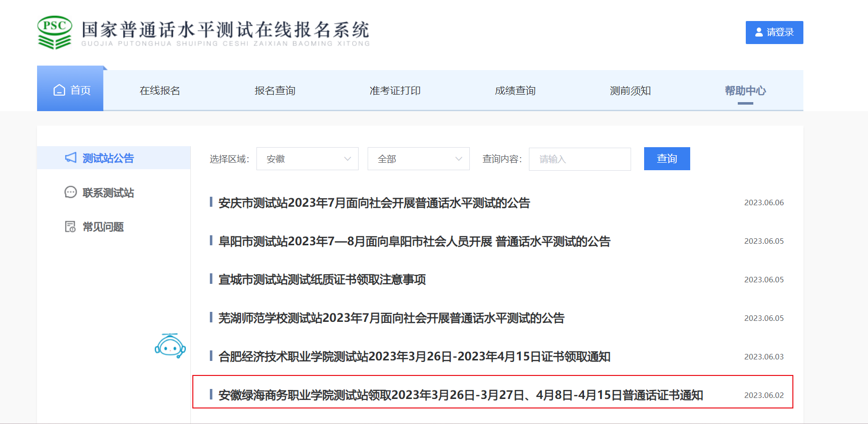
Task: Click the home icon in 首页 tab
Action: [60, 90]
